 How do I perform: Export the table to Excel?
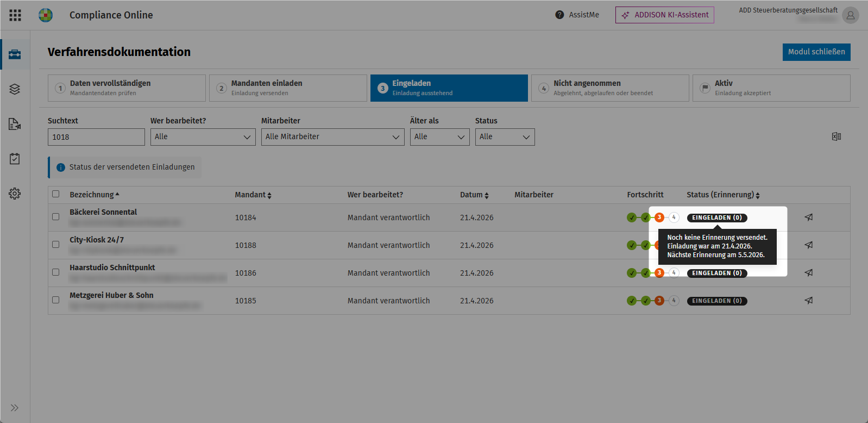coord(836,136)
